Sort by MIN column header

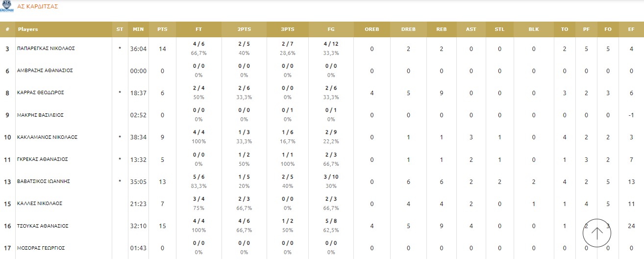(138, 29)
